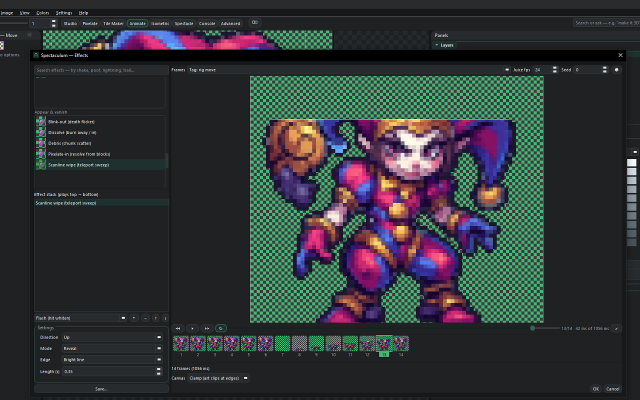Viewport: 640px width, 400px height.
Task: Toggle the link icon next to Advanced
Action: [255, 22]
